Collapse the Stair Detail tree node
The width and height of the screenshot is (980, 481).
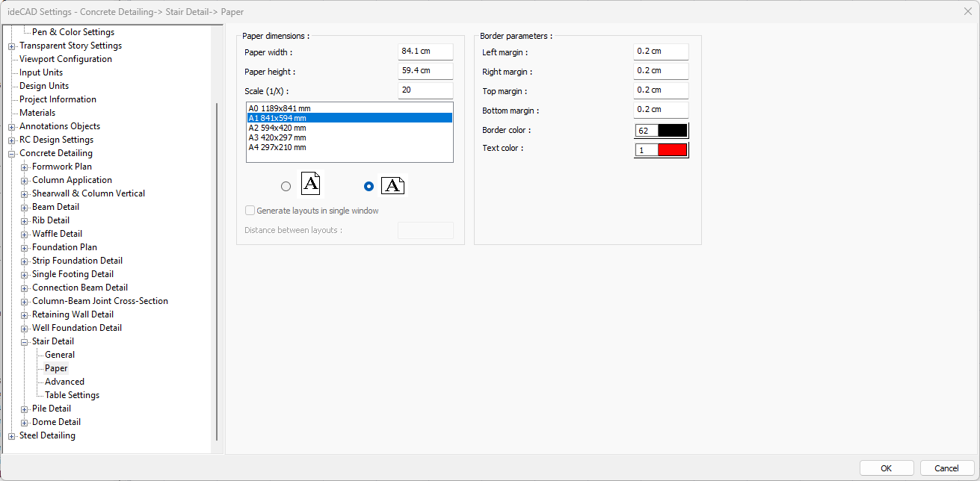(x=25, y=342)
